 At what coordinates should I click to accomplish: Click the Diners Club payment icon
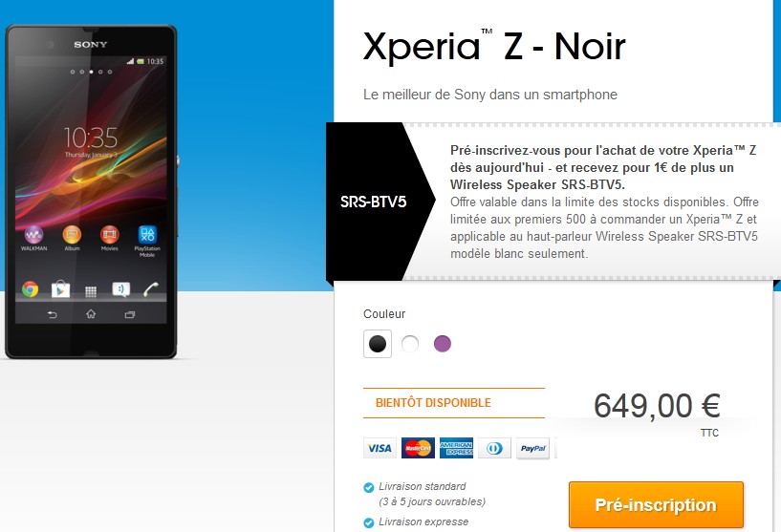(x=494, y=448)
